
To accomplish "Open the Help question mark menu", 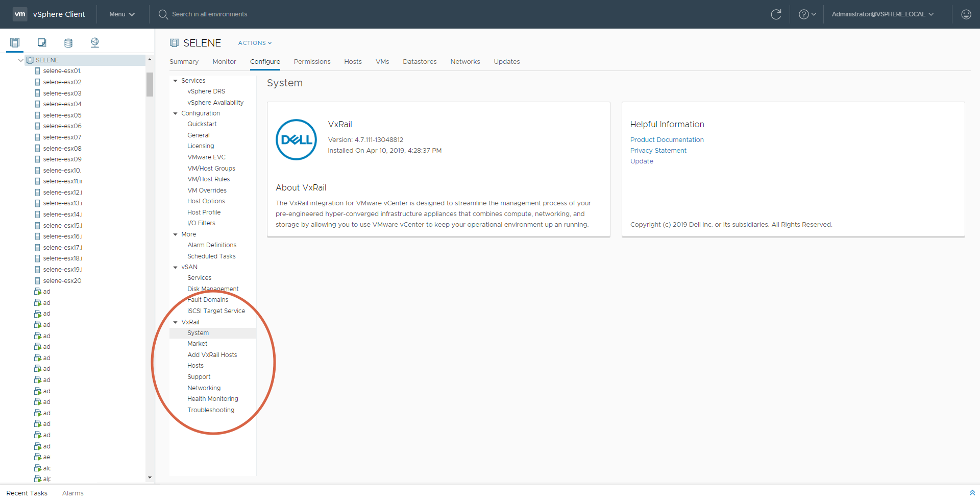I will tap(807, 14).
